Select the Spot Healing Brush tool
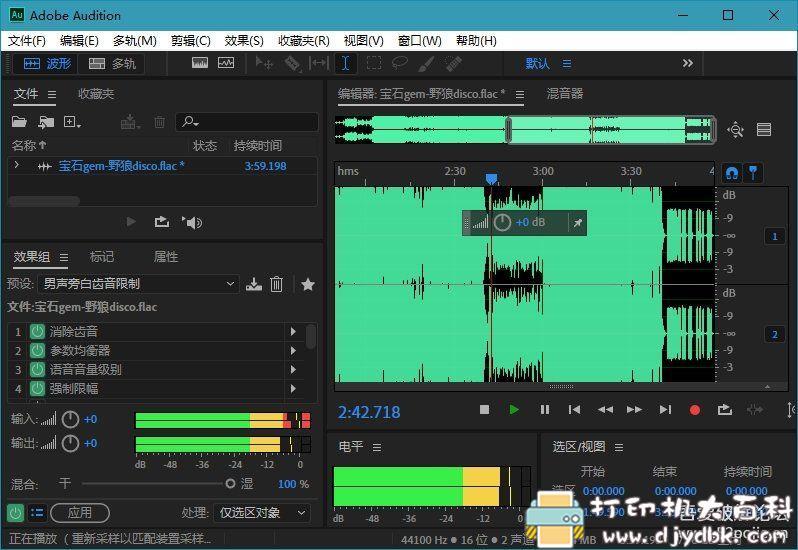Screen dimensions: 798x550 click(453, 63)
